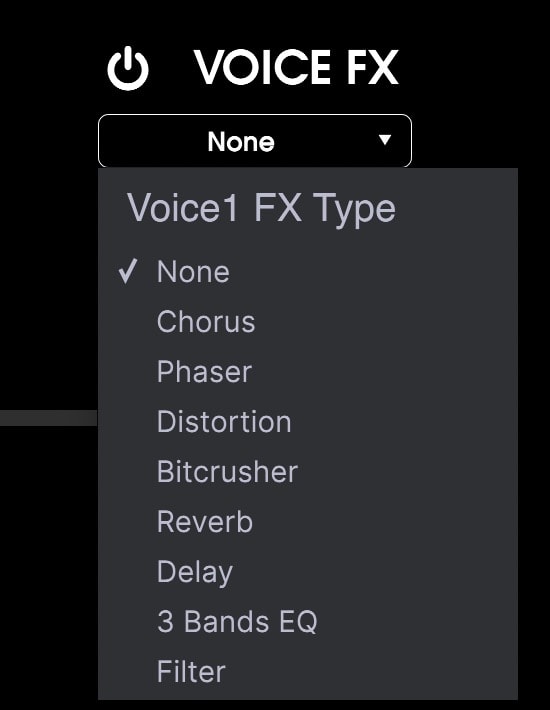Choose the Bitcrusher effect entry

(308, 471)
